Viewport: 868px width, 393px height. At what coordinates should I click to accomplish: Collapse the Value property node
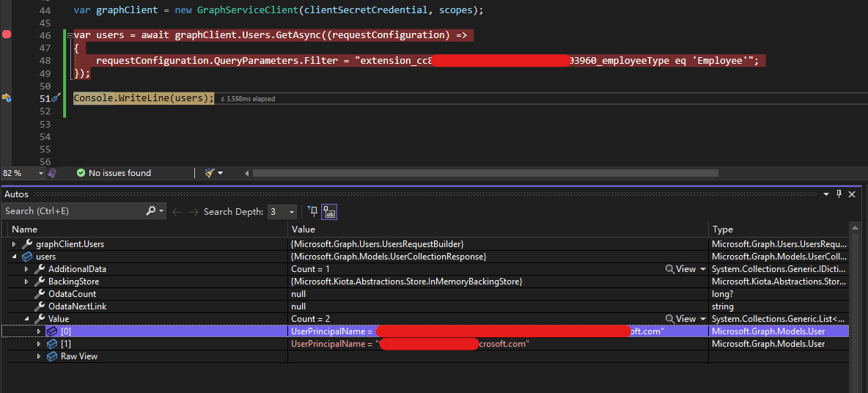[26, 320]
